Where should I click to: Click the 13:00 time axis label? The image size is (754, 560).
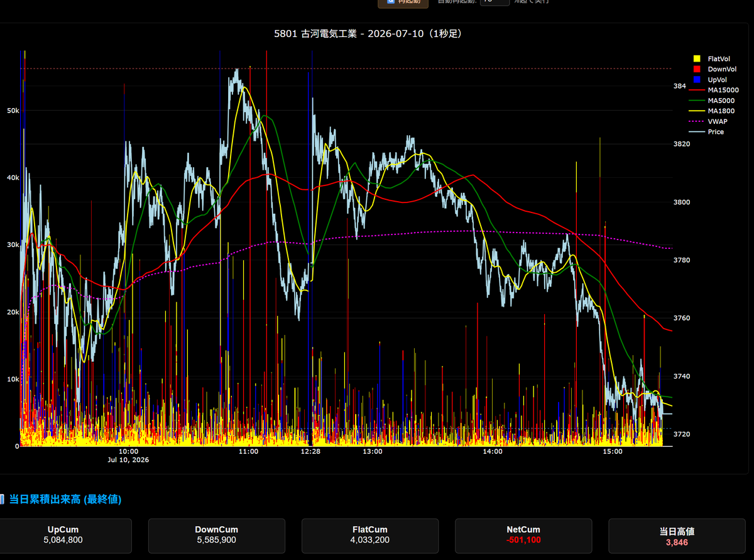(x=373, y=451)
